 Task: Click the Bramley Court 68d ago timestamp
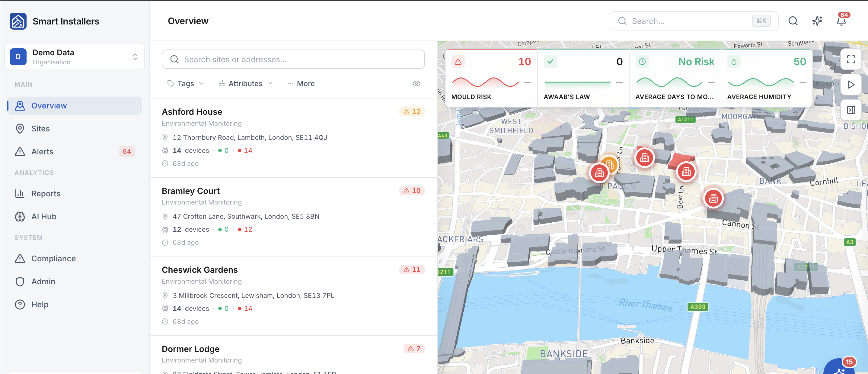(x=185, y=243)
